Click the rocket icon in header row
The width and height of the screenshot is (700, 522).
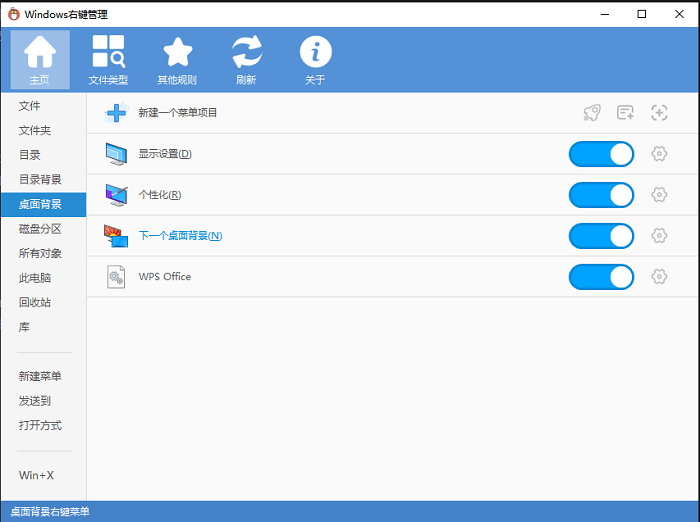point(592,113)
